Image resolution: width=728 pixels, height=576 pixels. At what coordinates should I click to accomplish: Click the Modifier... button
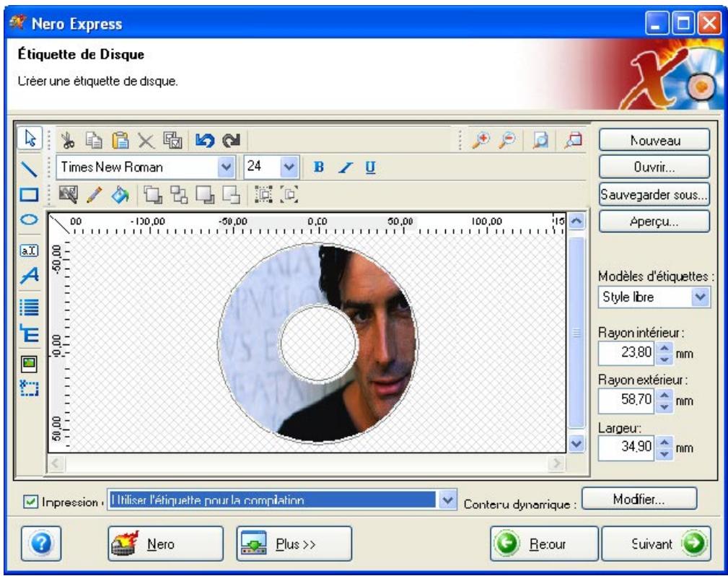pos(639,499)
